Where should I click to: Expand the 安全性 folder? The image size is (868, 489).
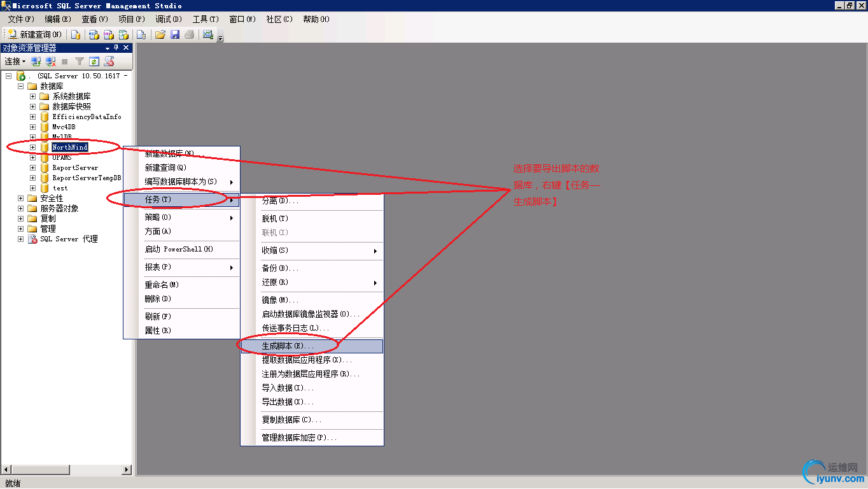[x=20, y=198]
